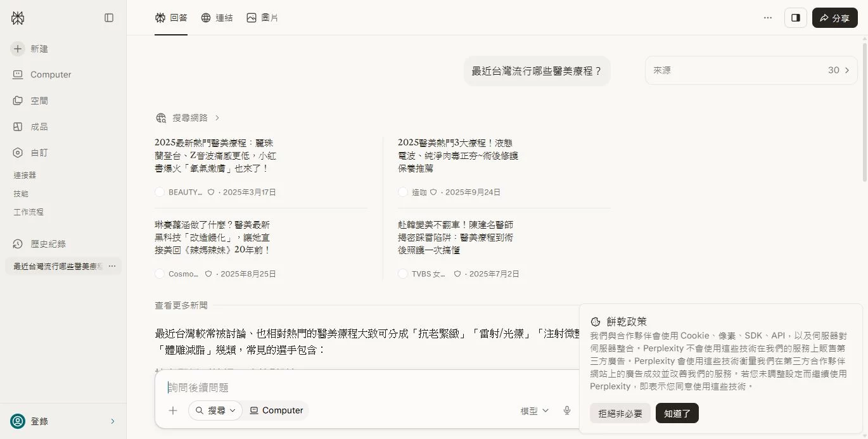868x439 pixels.
Task: Open the 模型 dropdown
Action: [535, 411]
